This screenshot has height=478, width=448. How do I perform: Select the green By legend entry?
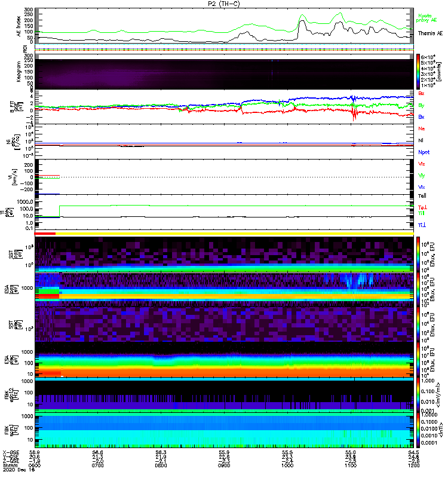pyautogui.click(x=422, y=105)
